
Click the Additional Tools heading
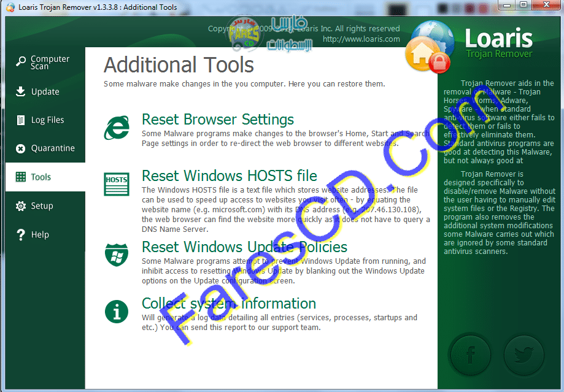(179, 65)
